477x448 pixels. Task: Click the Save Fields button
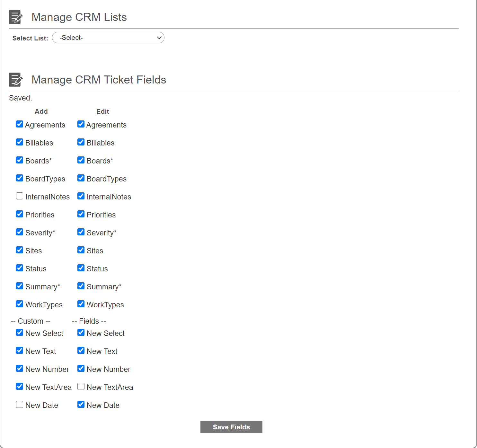click(x=231, y=427)
